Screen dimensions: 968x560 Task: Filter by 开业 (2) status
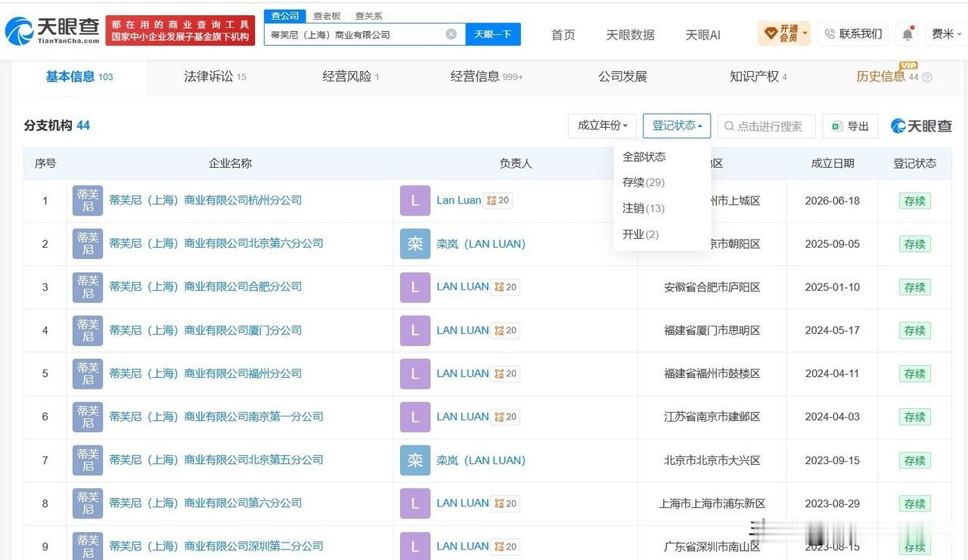tap(641, 234)
